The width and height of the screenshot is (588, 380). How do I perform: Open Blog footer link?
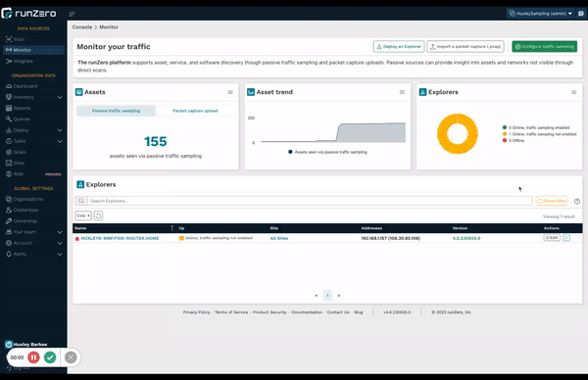pos(359,312)
